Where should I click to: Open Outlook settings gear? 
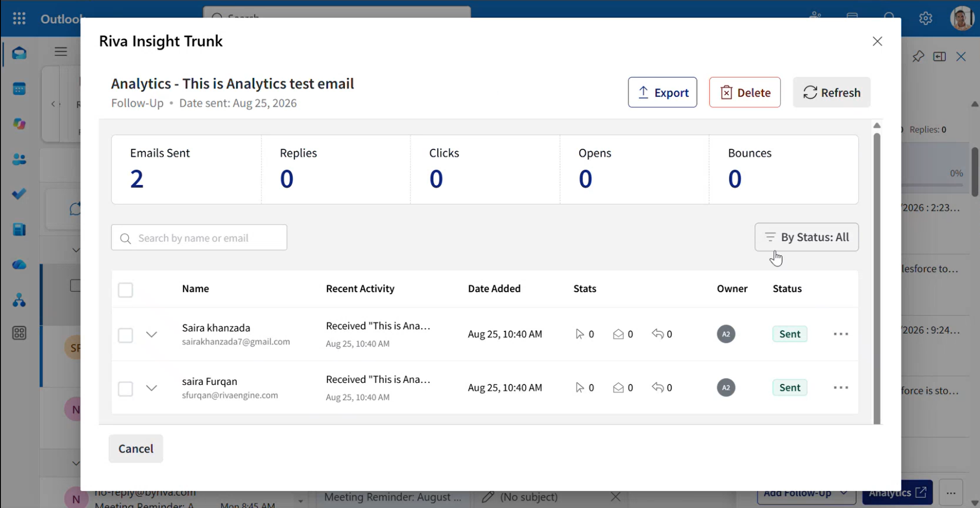pos(926,18)
